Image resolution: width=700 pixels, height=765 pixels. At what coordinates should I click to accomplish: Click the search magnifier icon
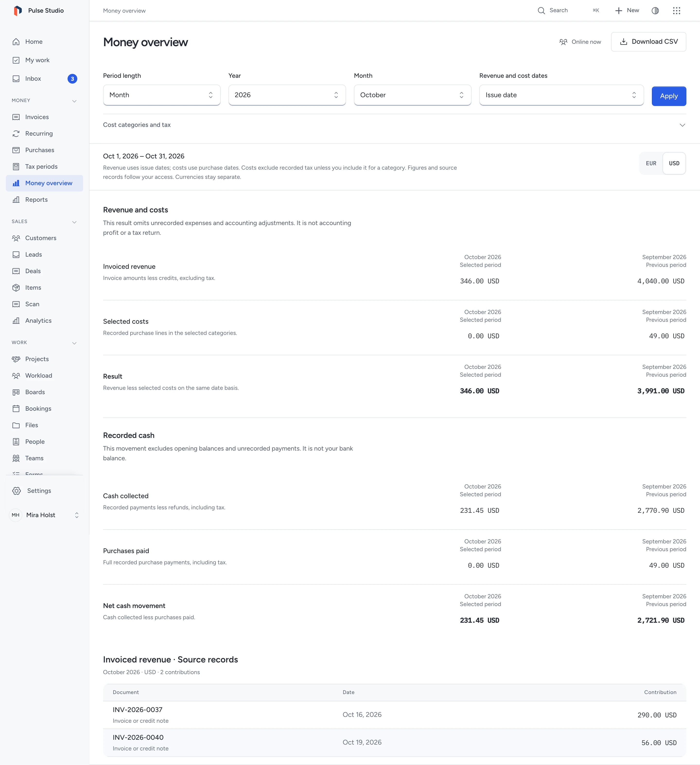[541, 11]
